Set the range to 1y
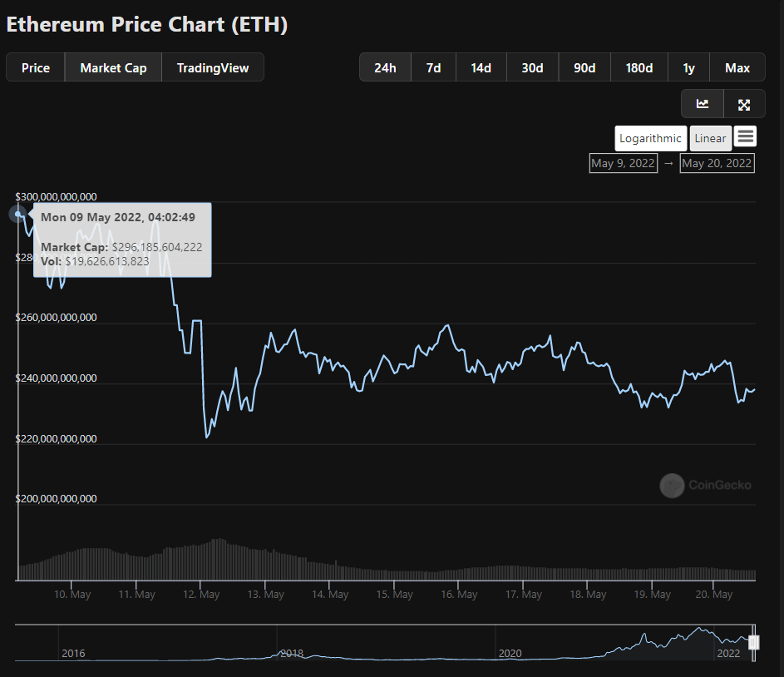The width and height of the screenshot is (784, 677). (x=688, y=67)
